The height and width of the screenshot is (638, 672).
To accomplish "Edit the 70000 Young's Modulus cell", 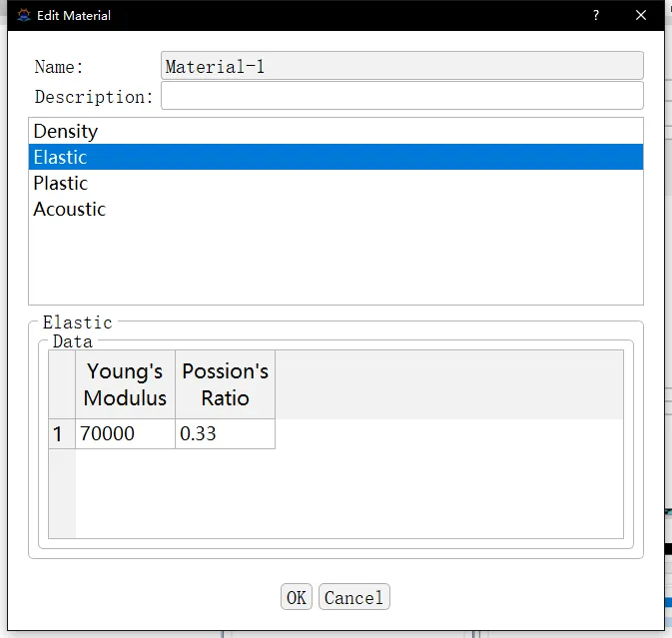I will [x=125, y=433].
